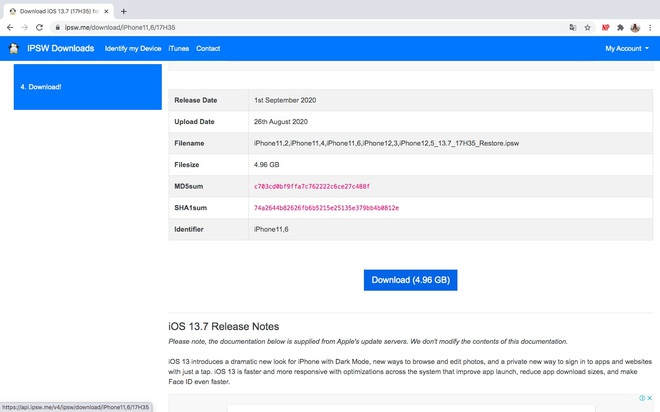Screen dimensions: 660x412
Task: Click the Upload Date row label
Action: point(194,122)
